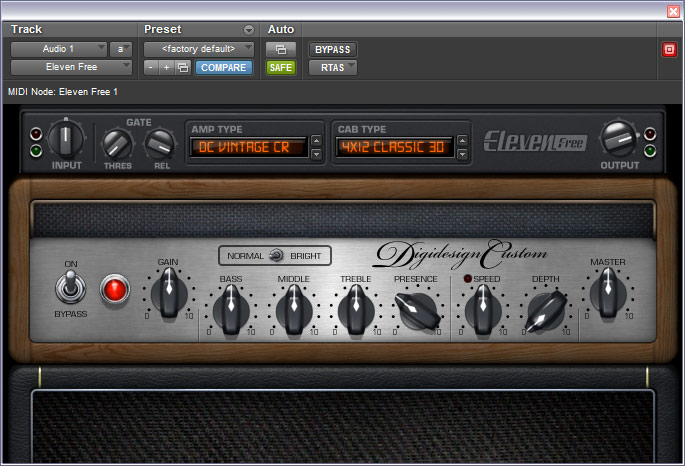
Task: Step AMP TYPE down with the down arrow
Action: coord(316,154)
